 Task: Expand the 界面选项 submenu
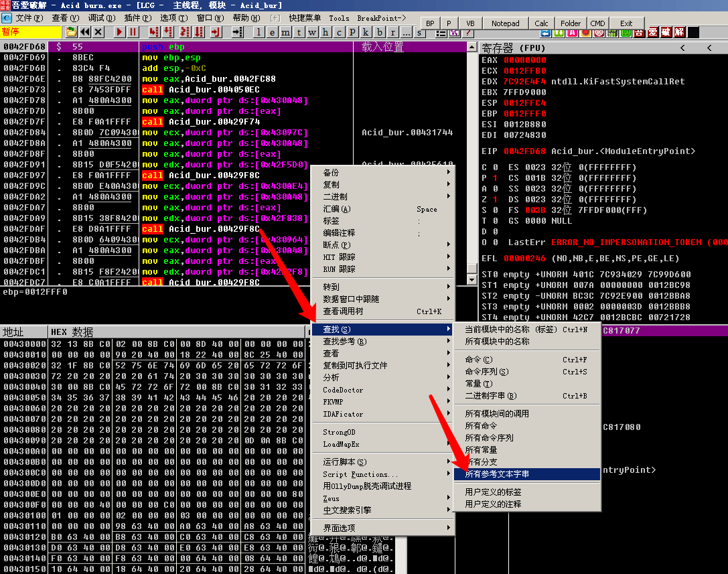(383, 528)
